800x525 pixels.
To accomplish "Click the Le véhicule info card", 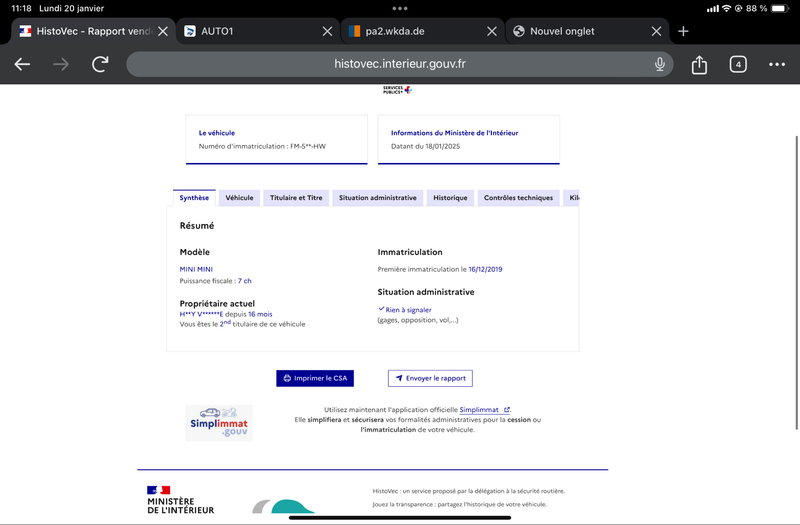I will 277,139.
